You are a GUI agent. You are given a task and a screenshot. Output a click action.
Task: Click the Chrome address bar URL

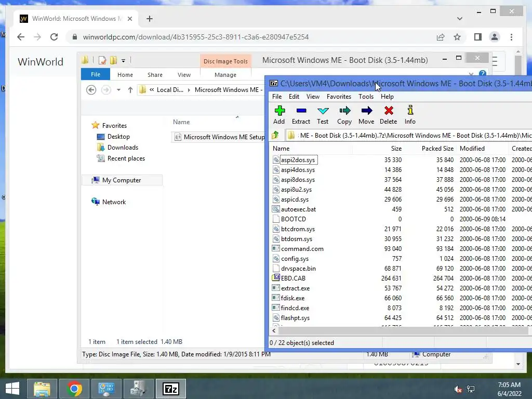pos(196,37)
